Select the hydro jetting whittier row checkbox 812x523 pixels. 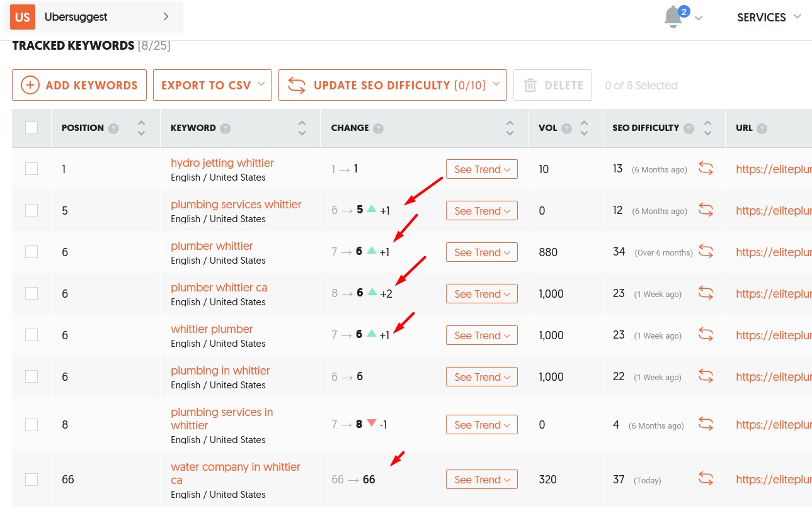[31, 169]
